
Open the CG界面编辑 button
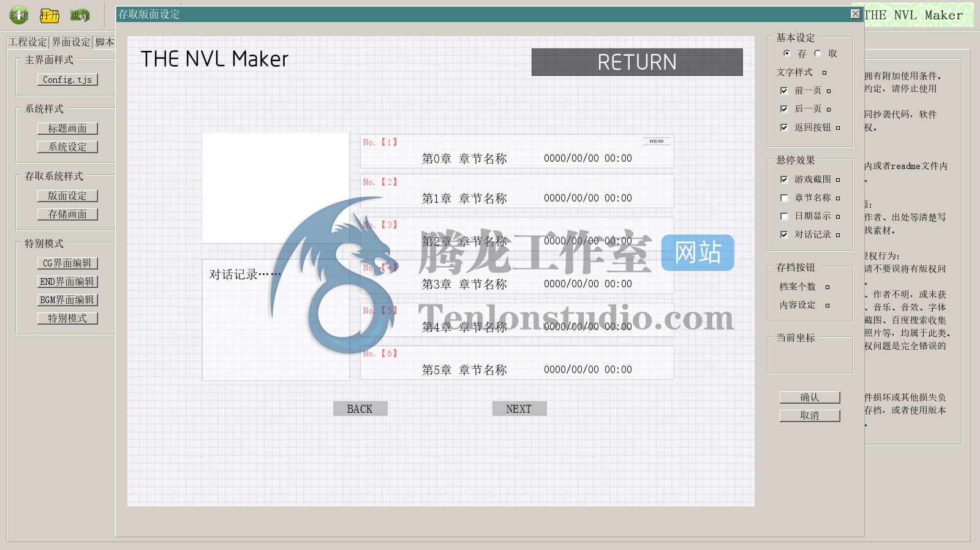coord(67,263)
